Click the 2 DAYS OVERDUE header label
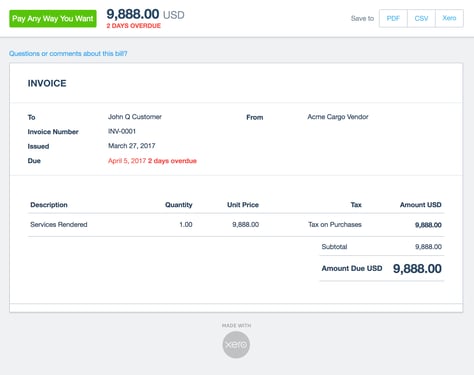474x375 pixels. (x=134, y=26)
